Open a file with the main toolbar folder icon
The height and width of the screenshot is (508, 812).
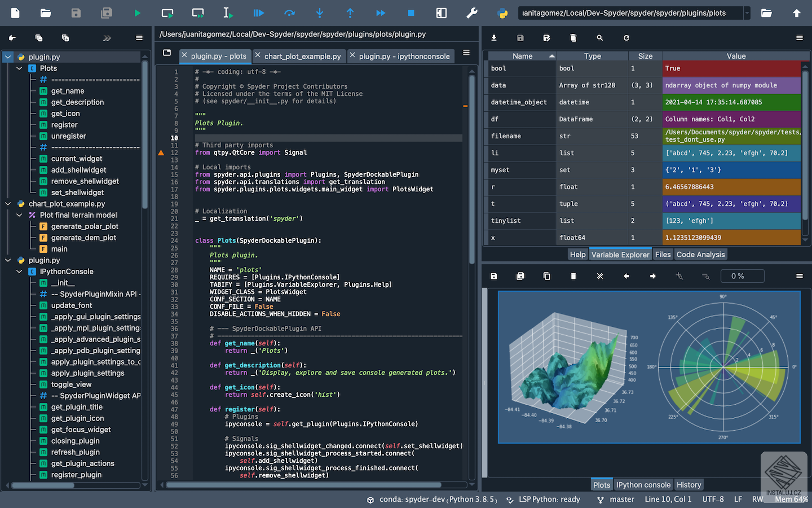(46, 13)
